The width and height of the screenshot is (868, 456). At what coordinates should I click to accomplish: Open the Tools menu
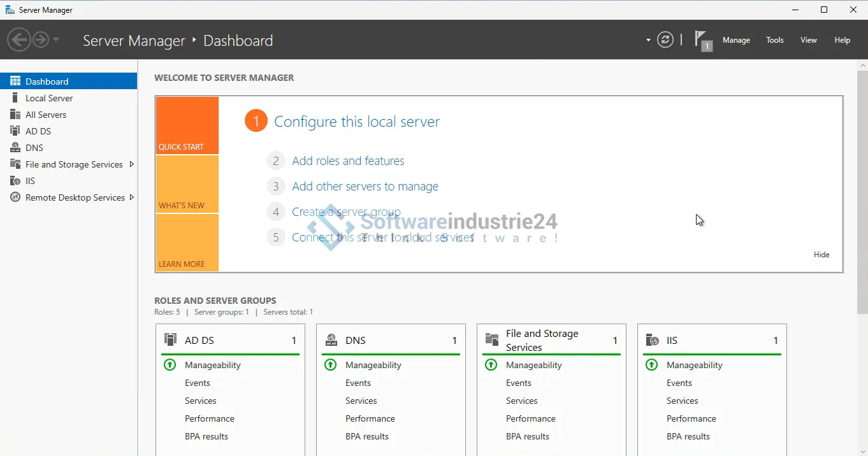[x=774, y=40]
